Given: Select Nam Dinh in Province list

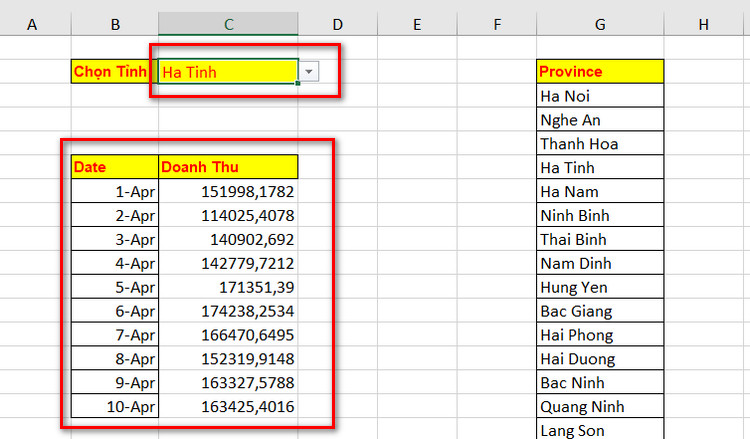Looking at the screenshot, I should 600,263.
